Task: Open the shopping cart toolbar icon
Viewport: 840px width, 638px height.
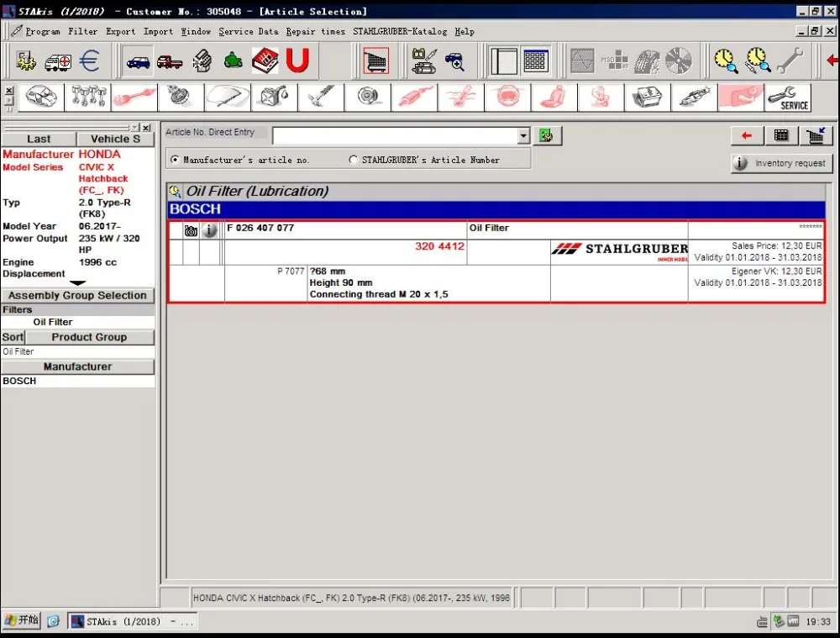Action: tap(376, 61)
